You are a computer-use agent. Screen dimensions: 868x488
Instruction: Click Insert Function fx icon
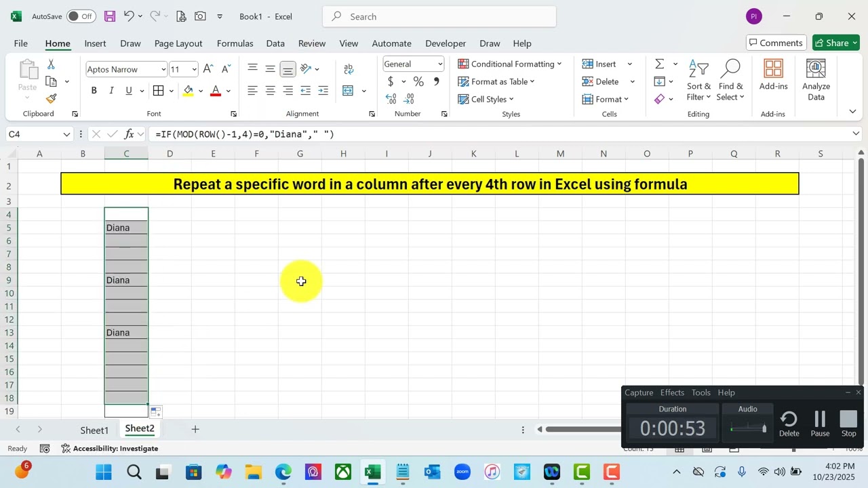click(130, 134)
